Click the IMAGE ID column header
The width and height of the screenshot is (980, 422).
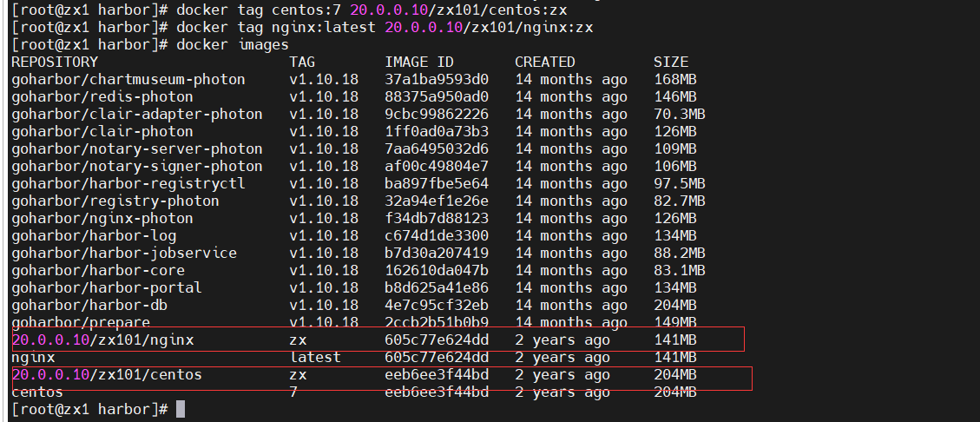(418, 63)
